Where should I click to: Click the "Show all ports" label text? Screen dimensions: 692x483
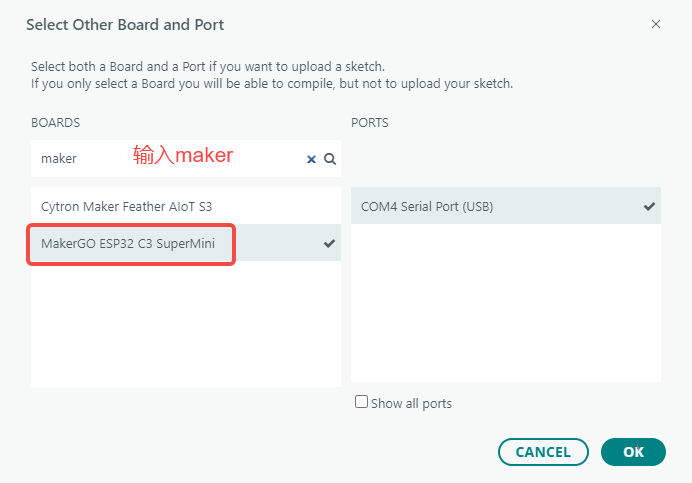(x=411, y=404)
